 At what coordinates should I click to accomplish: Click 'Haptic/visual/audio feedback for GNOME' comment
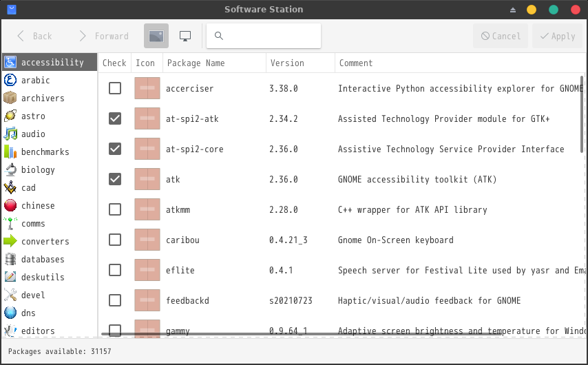430,300
